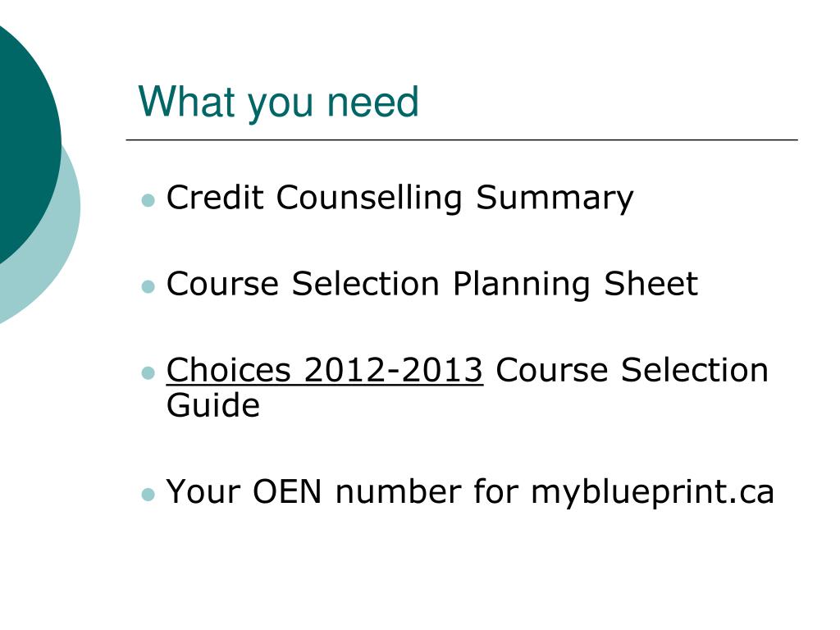Click the bullet beside Choices 2012-2013
This screenshot has height=630, width=840.
[x=148, y=372]
